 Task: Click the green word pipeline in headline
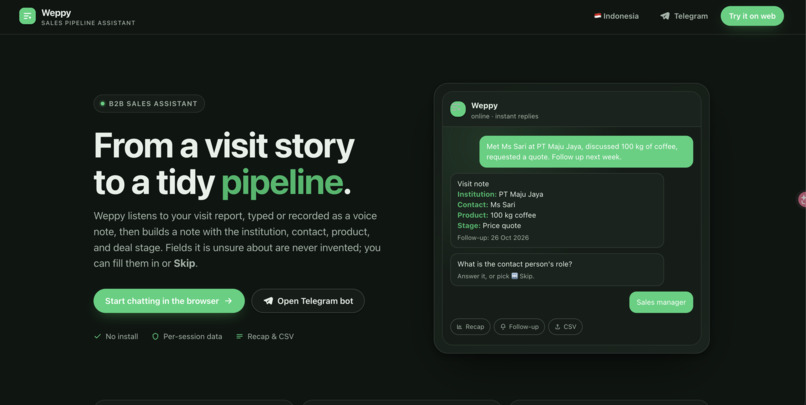[282, 182]
